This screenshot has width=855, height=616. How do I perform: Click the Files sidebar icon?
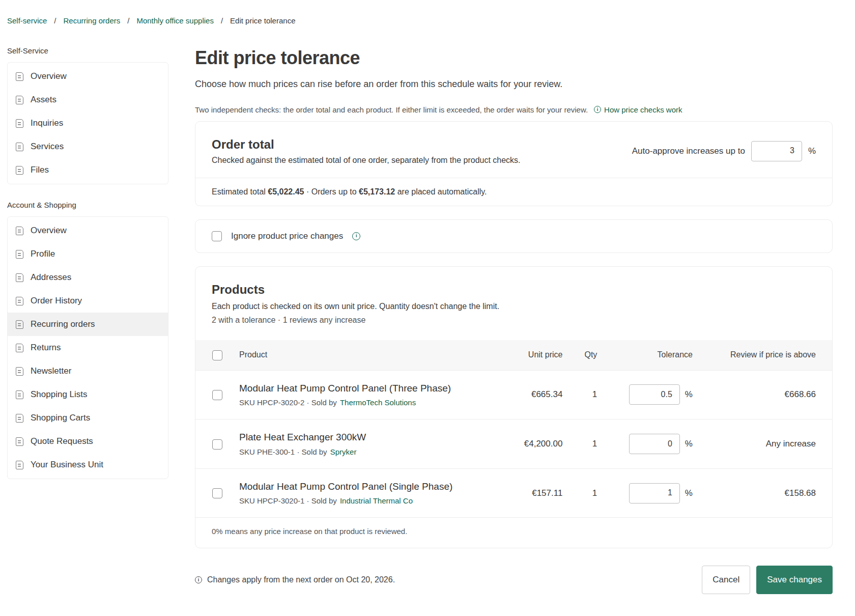tap(20, 170)
